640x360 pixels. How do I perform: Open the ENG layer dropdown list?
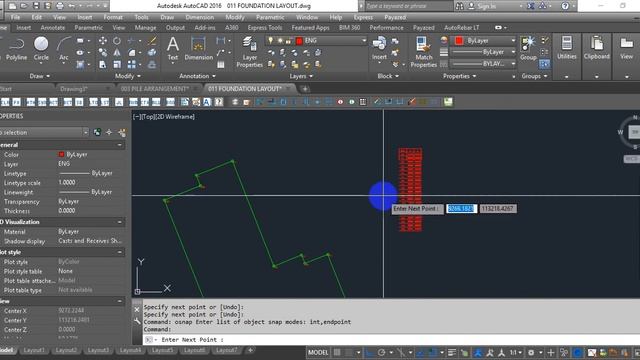tap(364, 40)
